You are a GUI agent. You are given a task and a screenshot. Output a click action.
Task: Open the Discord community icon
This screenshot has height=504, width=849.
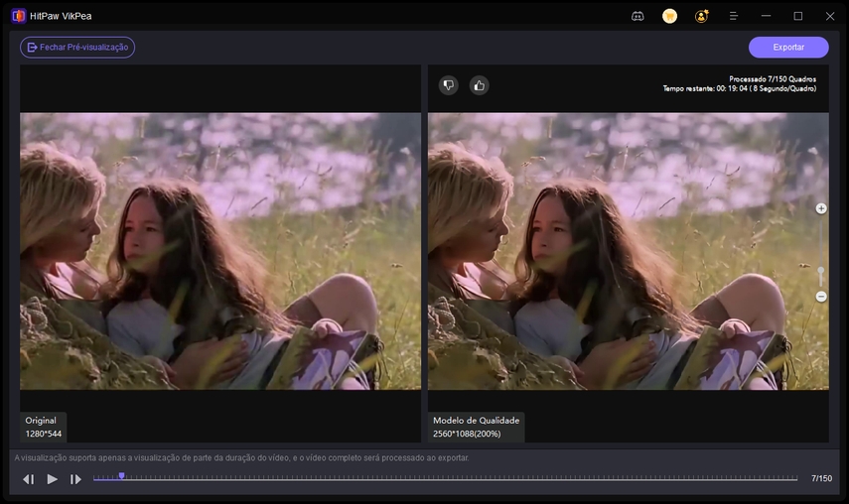(x=637, y=16)
